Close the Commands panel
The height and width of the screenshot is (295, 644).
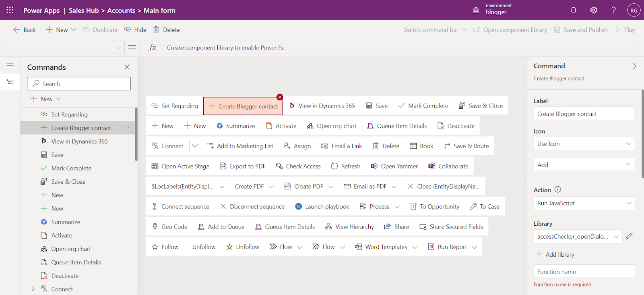click(x=127, y=67)
